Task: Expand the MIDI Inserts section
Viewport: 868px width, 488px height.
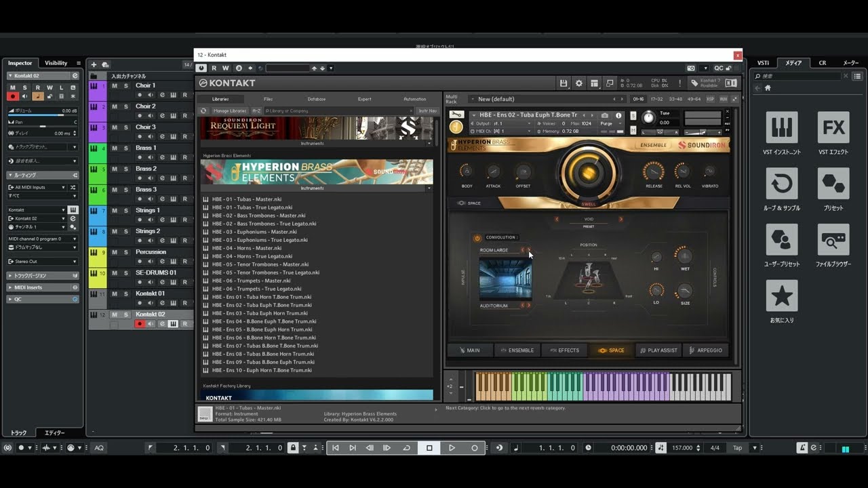Action: click(x=43, y=287)
